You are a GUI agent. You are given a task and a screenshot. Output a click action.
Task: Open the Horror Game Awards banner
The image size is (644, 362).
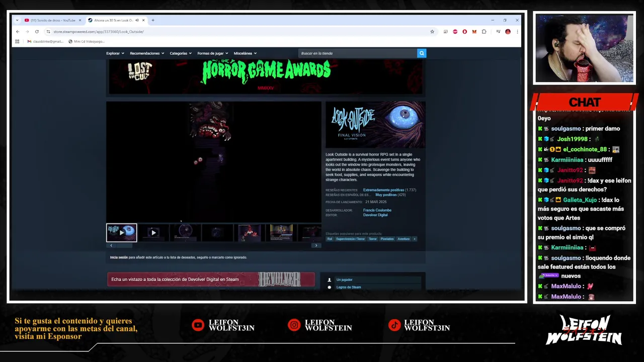click(x=266, y=77)
